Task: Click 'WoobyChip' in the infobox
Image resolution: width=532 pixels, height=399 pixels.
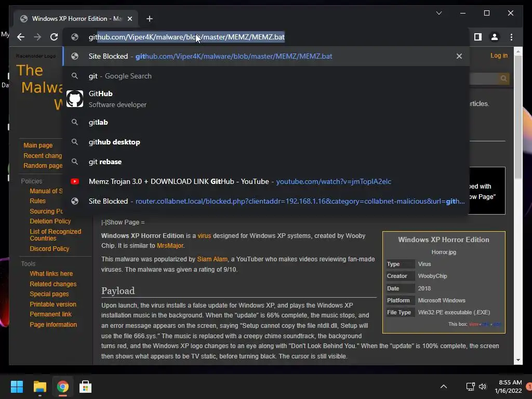Action: pyautogui.click(x=432, y=276)
